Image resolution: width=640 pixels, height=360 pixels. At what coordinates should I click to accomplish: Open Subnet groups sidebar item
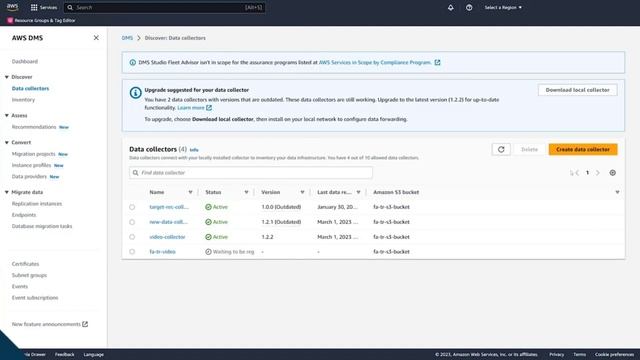tap(29, 275)
